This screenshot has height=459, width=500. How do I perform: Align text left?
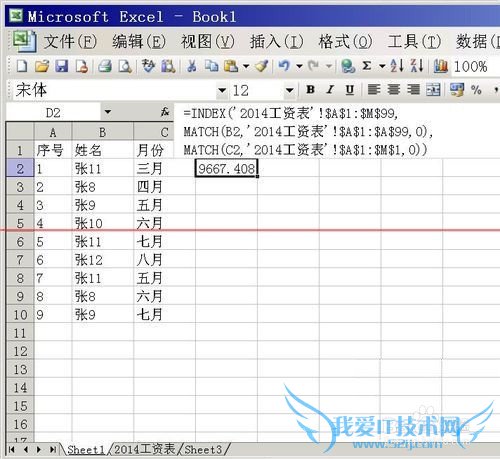(x=374, y=90)
